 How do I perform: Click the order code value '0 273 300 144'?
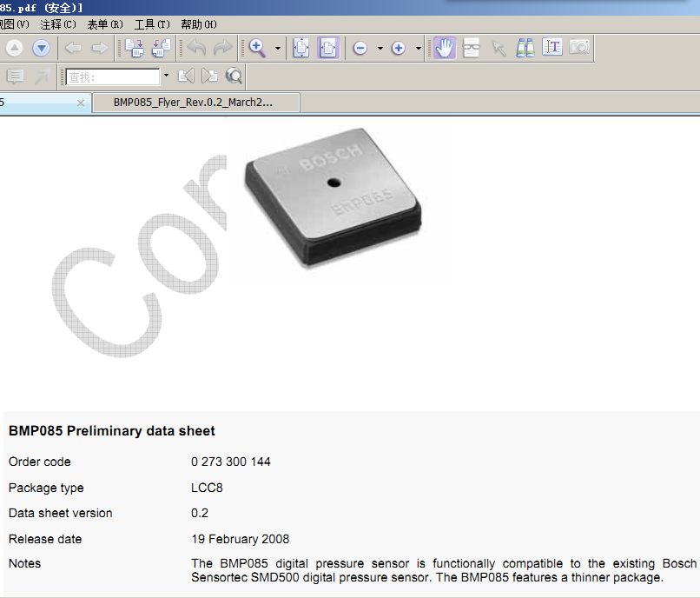pyautogui.click(x=231, y=462)
